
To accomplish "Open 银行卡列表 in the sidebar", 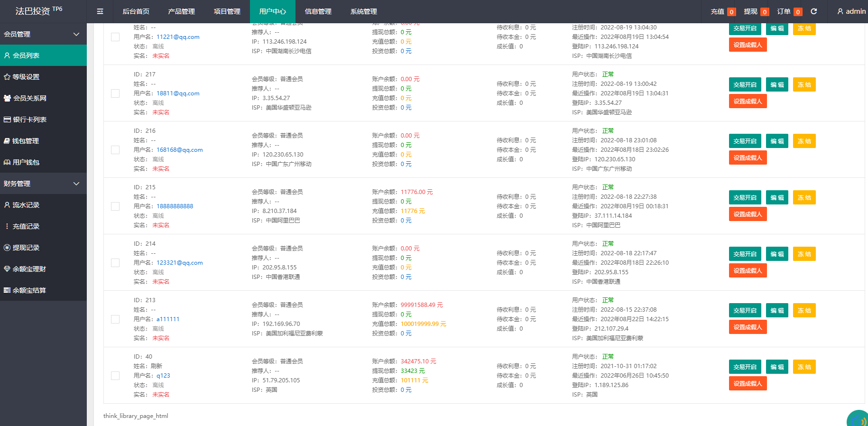I will 29,120.
